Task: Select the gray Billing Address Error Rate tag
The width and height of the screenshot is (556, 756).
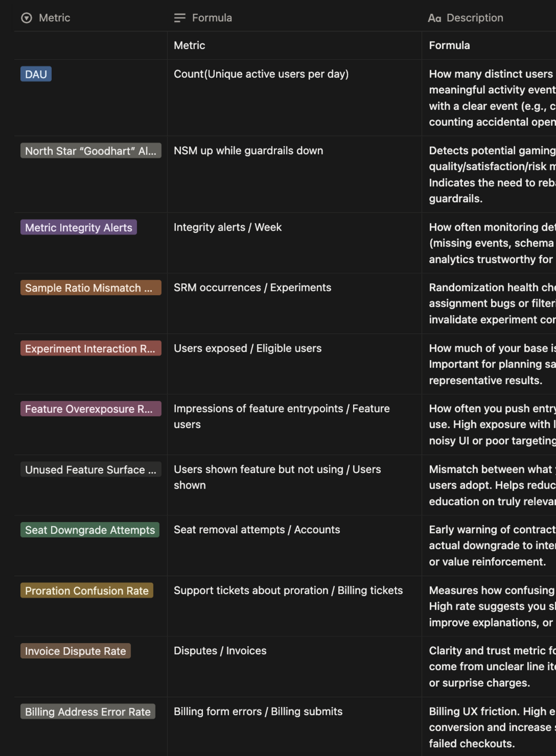Action: coord(88,712)
